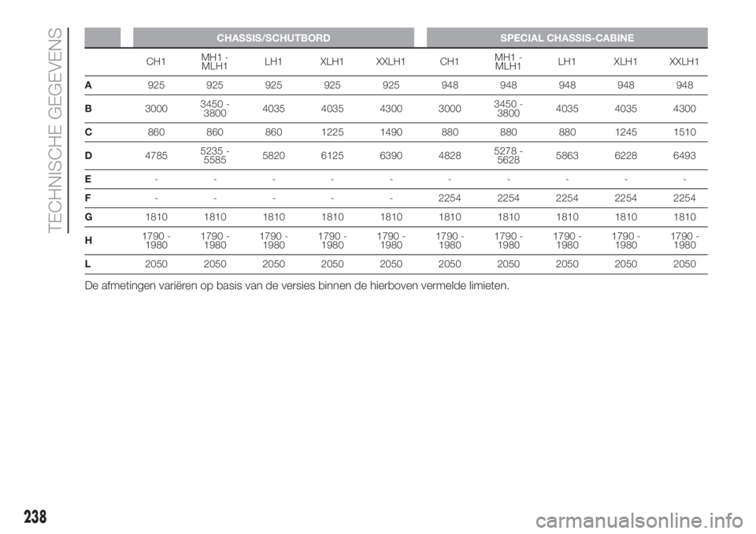756x534 pixels.
Task: Select the value 4828 in row D
Action: click(x=450, y=156)
